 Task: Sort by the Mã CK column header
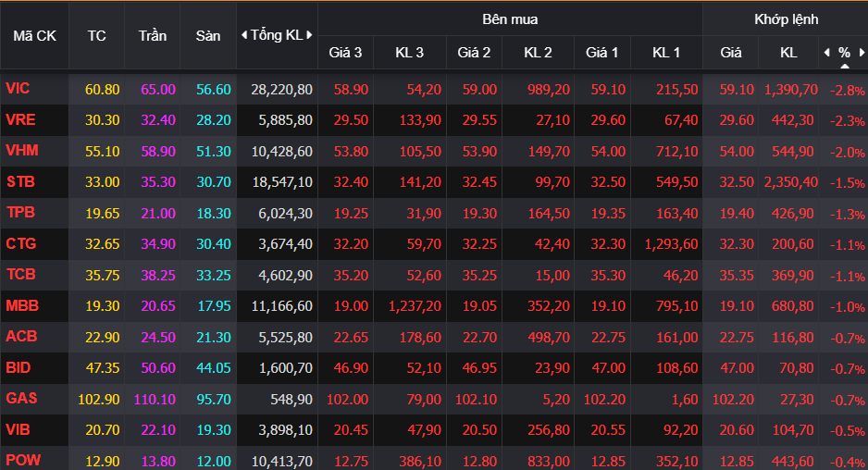(x=34, y=35)
